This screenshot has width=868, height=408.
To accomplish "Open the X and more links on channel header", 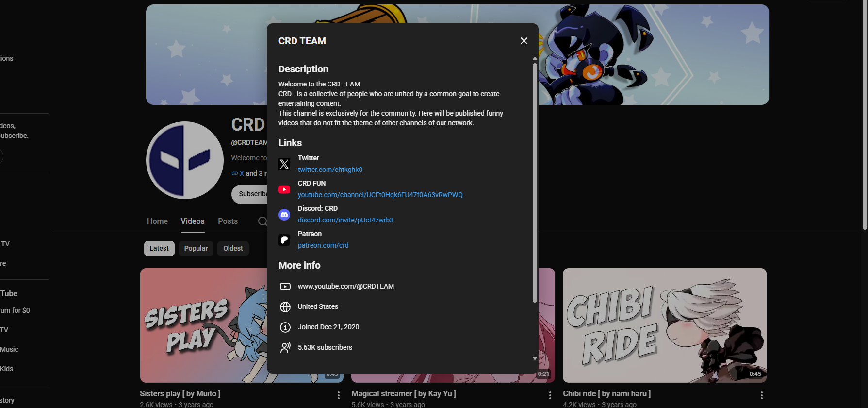I will (249, 173).
